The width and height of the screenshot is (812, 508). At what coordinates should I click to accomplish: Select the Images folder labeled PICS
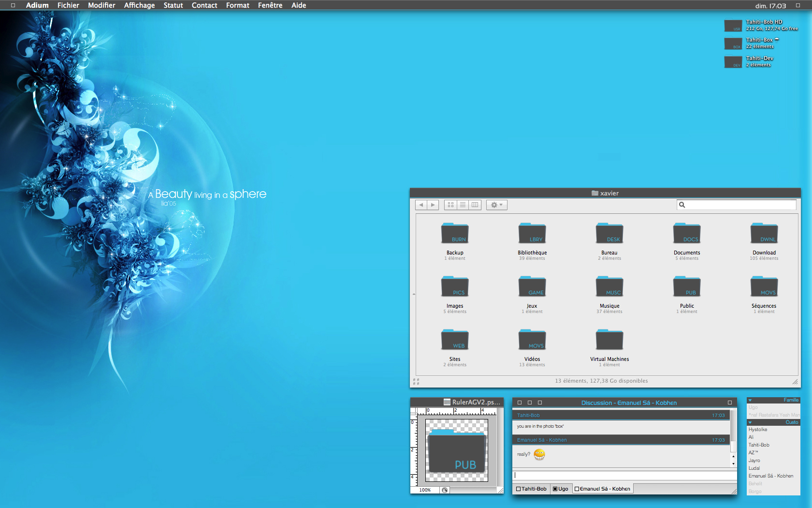(x=455, y=286)
